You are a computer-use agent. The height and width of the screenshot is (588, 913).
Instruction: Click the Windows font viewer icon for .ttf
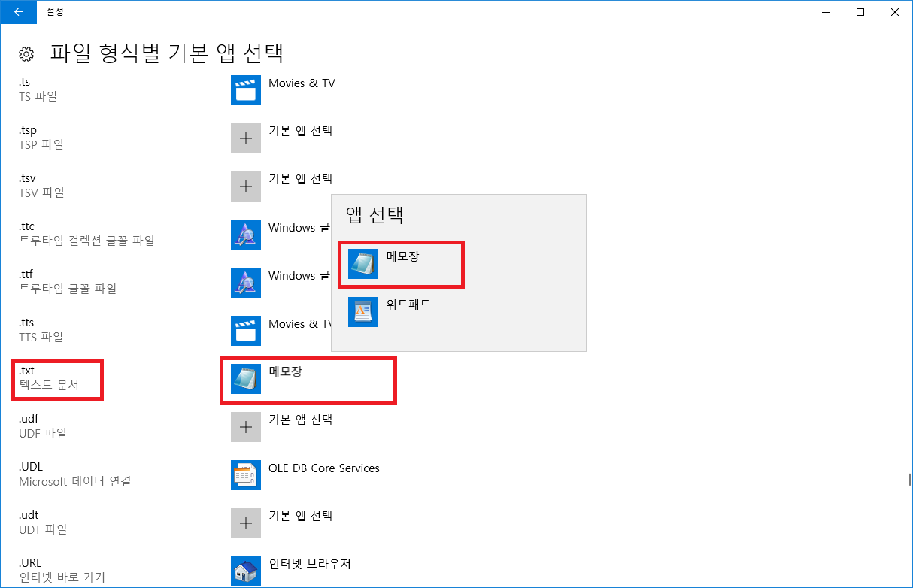pyautogui.click(x=246, y=282)
